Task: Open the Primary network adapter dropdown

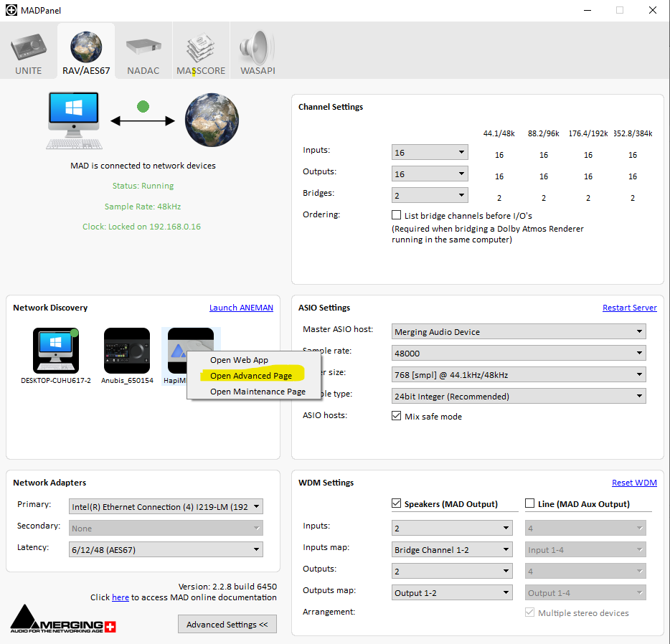Action: (166, 507)
